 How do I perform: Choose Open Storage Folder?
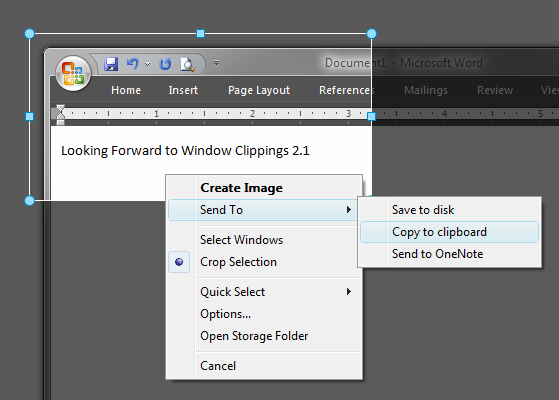coord(264,336)
